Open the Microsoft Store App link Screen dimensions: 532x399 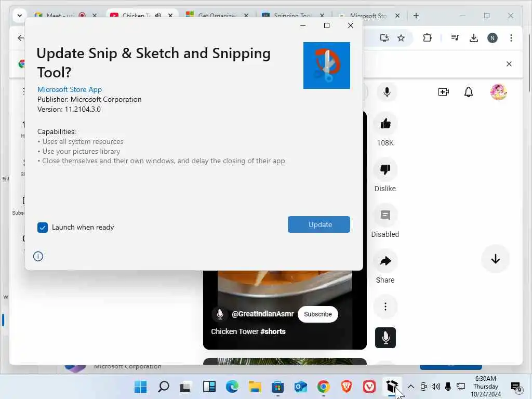(x=70, y=89)
